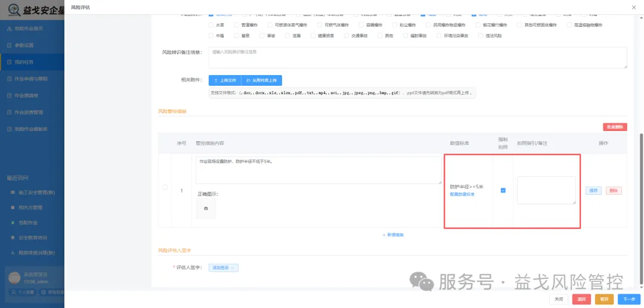
Task: Check the 管道爆炸 checkbox
Action: pyautogui.click(x=237, y=25)
